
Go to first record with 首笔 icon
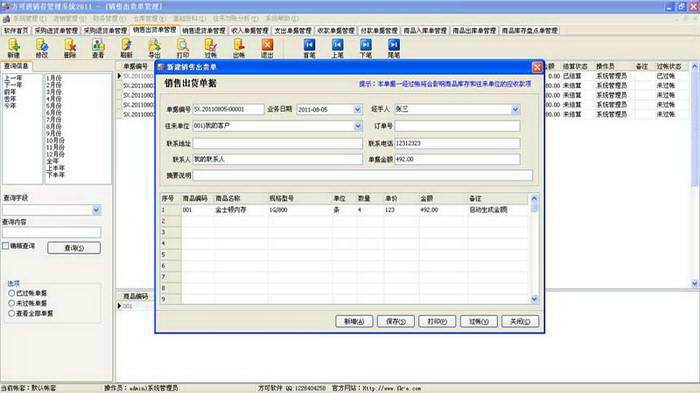[309, 48]
